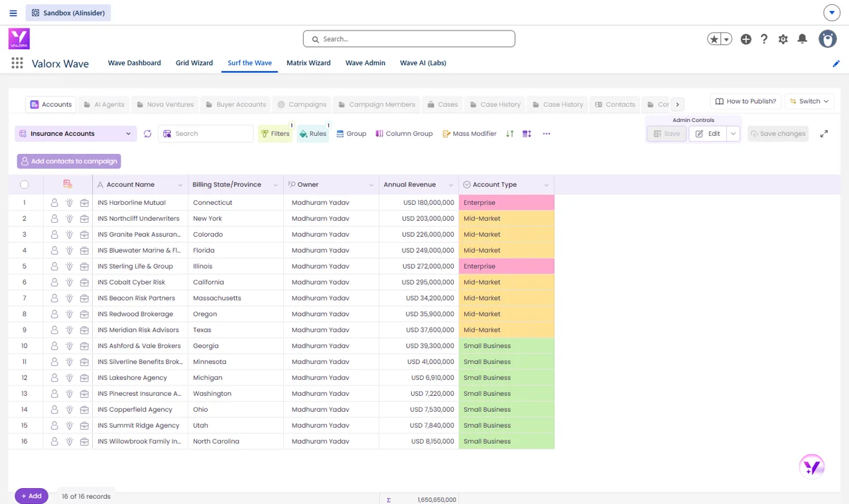Open Annual Revenue column dropdown arrow
Viewport: 849px width, 504px height.
pyautogui.click(x=451, y=185)
